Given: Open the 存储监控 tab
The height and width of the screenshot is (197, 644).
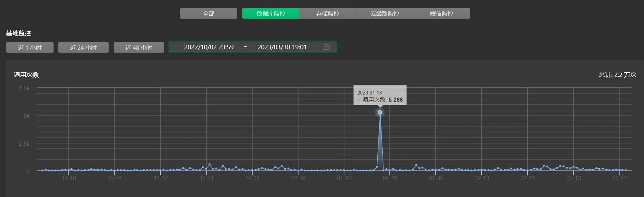Looking at the screenshot, I should click(328, 13).
